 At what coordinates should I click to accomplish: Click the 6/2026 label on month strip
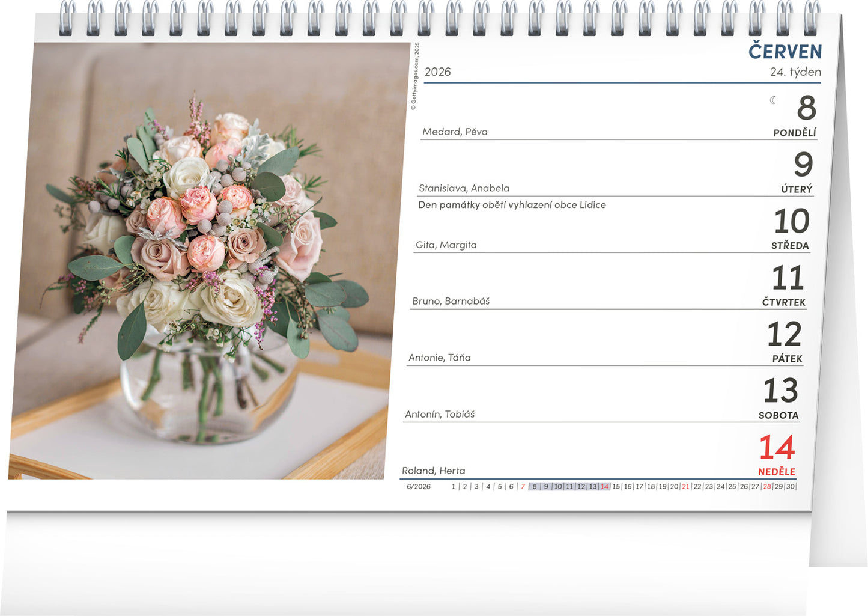pyautogui.click(x=418, y=487)
